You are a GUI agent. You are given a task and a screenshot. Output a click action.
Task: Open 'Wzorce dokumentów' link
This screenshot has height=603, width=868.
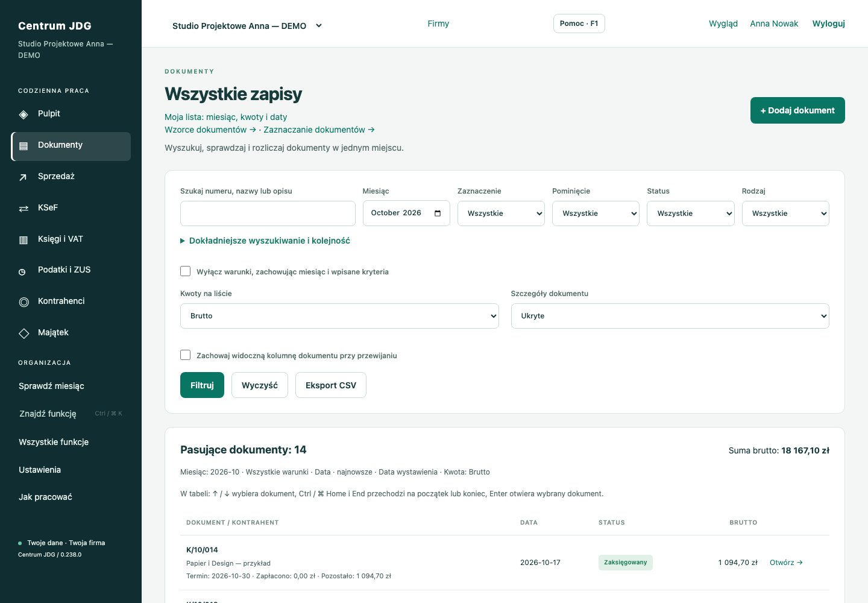tap(210, 130)
